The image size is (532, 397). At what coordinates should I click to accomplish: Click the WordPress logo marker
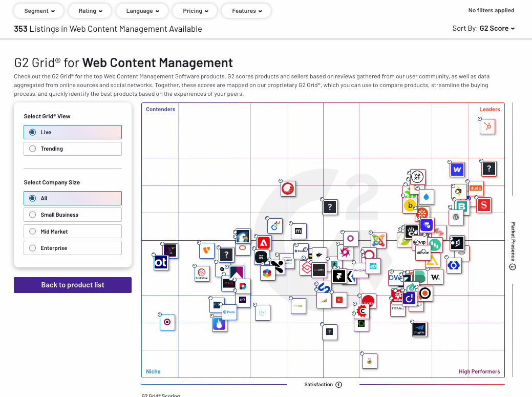(x=456, y=217)
